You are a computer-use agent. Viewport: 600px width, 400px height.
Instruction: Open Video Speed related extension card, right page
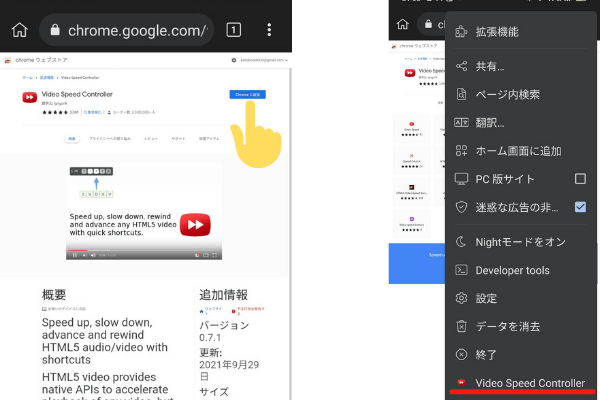point(412,129)
